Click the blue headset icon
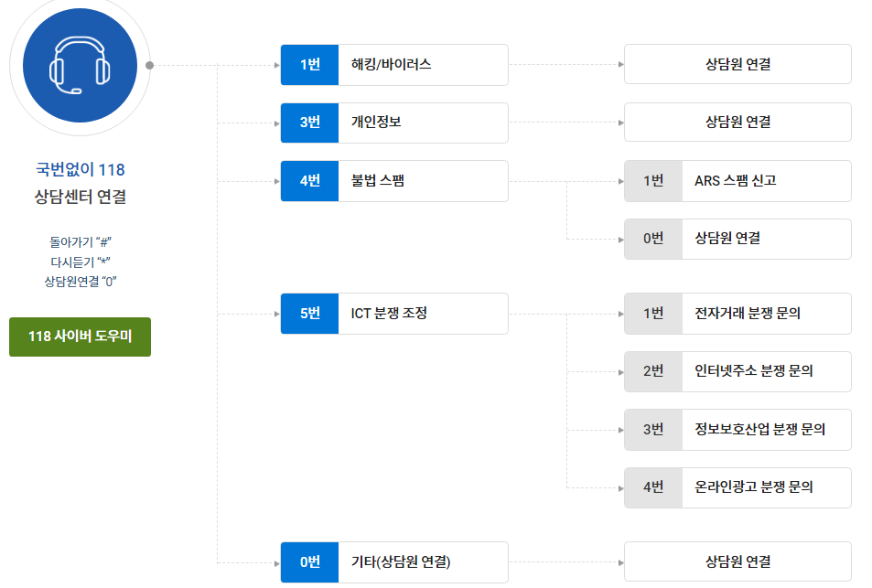This screenshot has height=588, width=872. pos(80,65)
